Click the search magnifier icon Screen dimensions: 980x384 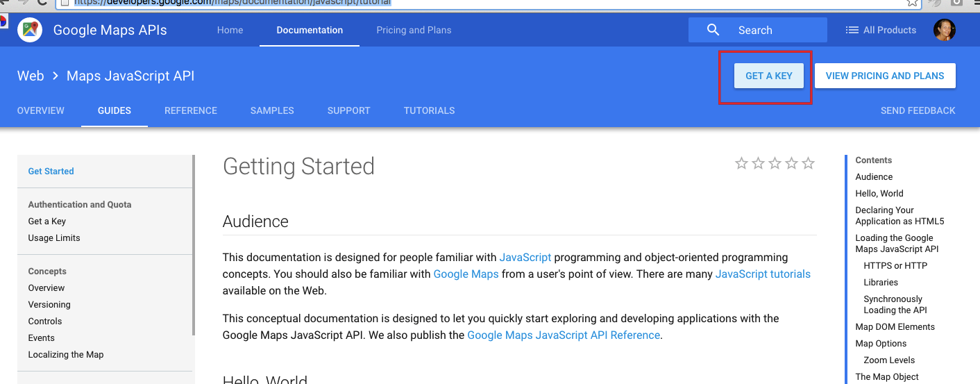click(x=713, y=30)
